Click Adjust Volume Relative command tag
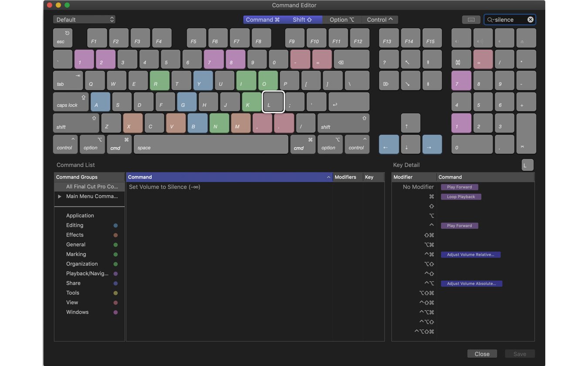Viewport: 588px width, 366px height. (470, 254)
